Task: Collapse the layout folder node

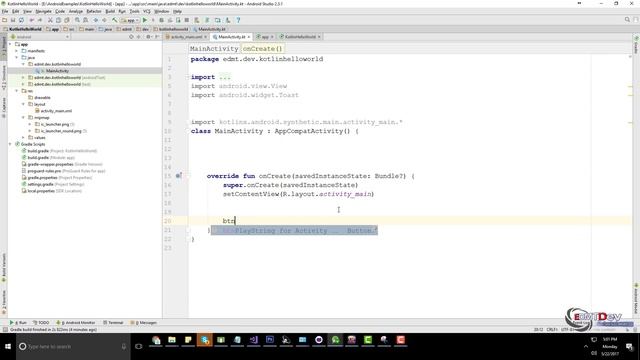Action: (x=23, y=104)
